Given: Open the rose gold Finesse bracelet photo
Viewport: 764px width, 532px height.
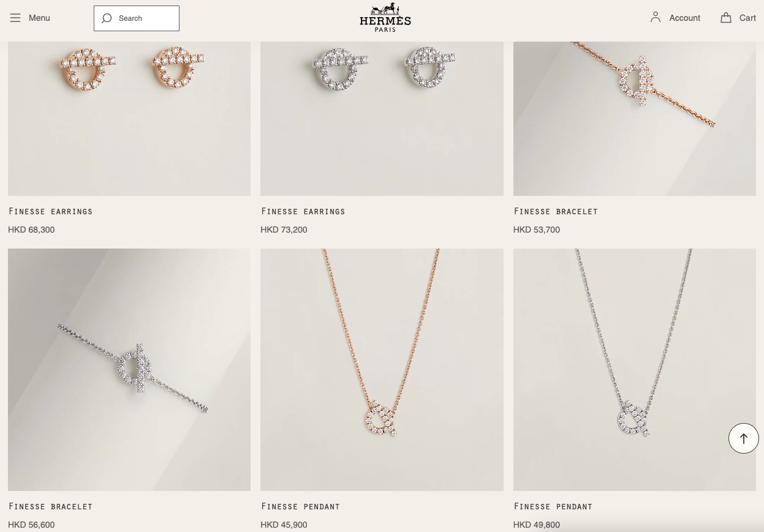Looking at the screenshot, I should click(635, 119).
